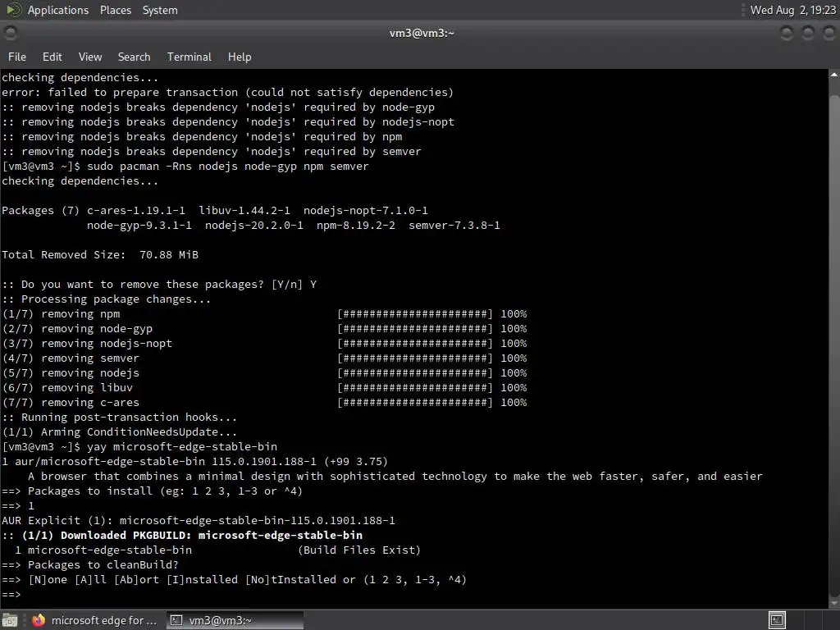
Task: Click the '[N]one [A]ll [Ab]ort' options line
Action: pyautogui.click(x=234, y=580)
